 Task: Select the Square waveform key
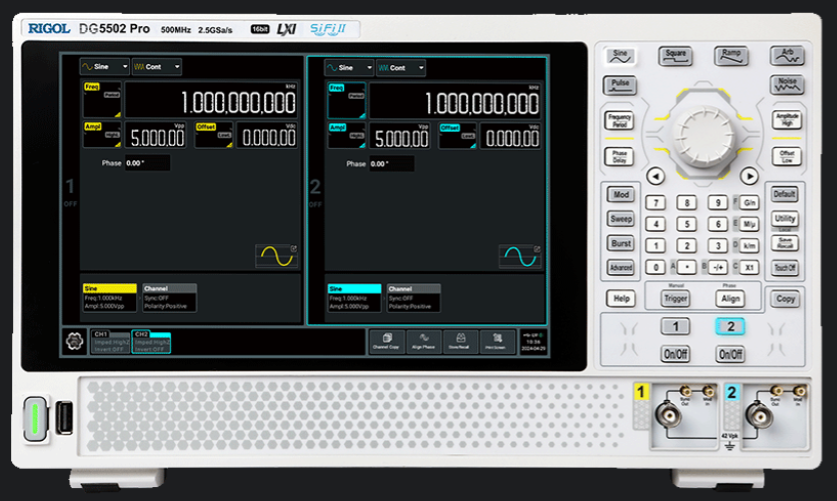675,56
